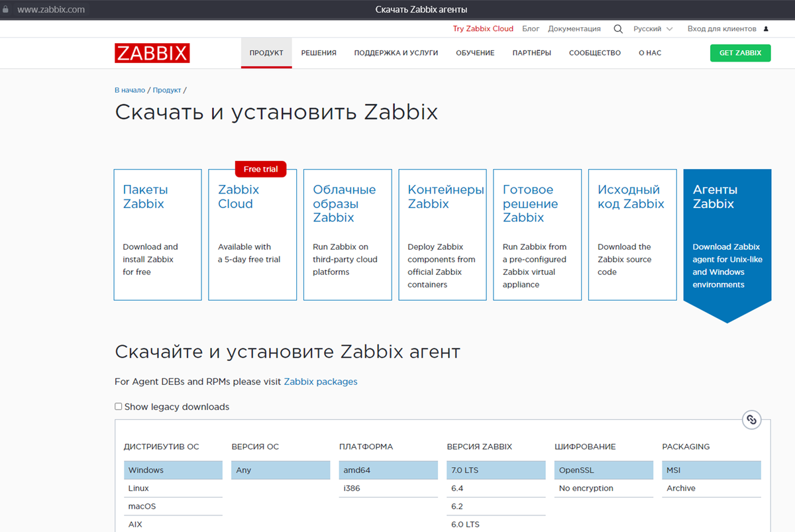Click the permalink chain icon

point(751,419)
